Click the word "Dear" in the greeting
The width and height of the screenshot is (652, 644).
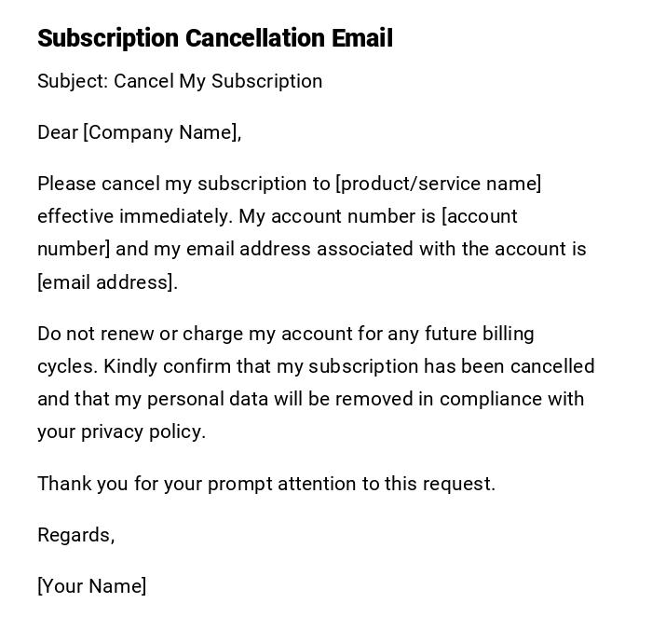58,132
